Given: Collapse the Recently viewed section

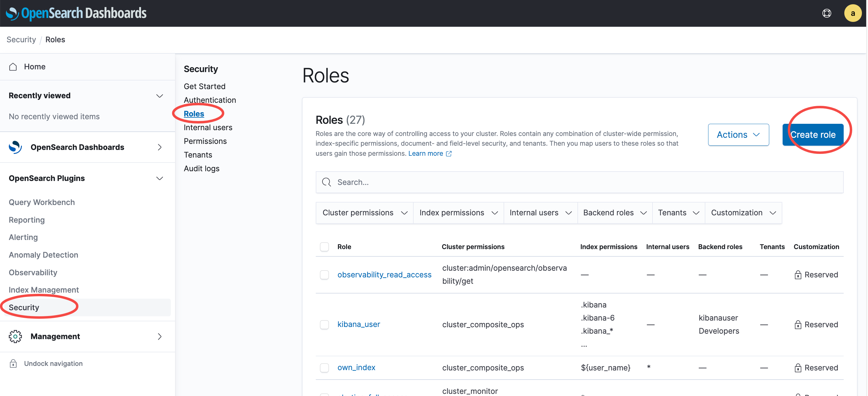Looking at the screenshot, I should coord(160,96).
